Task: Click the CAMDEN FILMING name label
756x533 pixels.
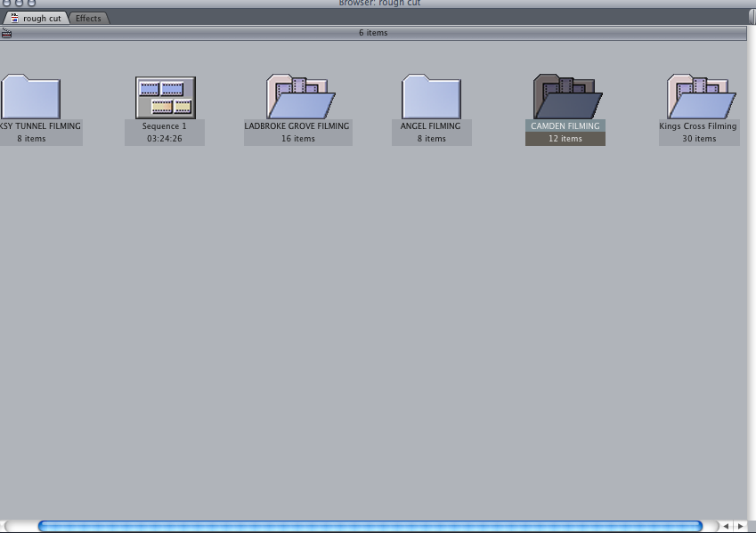Action: click(x=565, y=125)
